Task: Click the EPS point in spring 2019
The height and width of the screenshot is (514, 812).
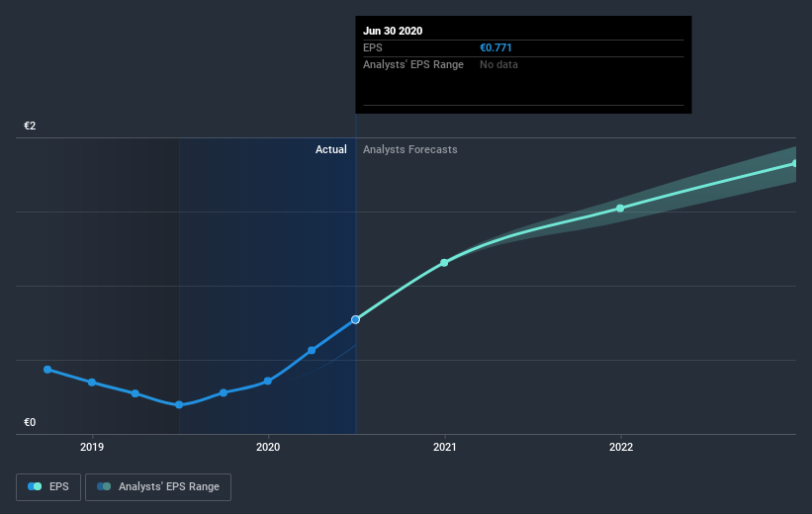Action: tap(135, 394)
